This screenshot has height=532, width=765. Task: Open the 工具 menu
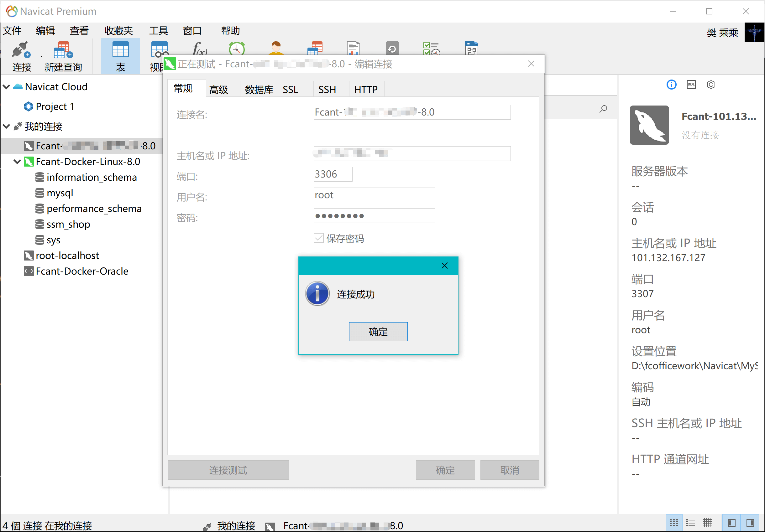pos(158,31)
